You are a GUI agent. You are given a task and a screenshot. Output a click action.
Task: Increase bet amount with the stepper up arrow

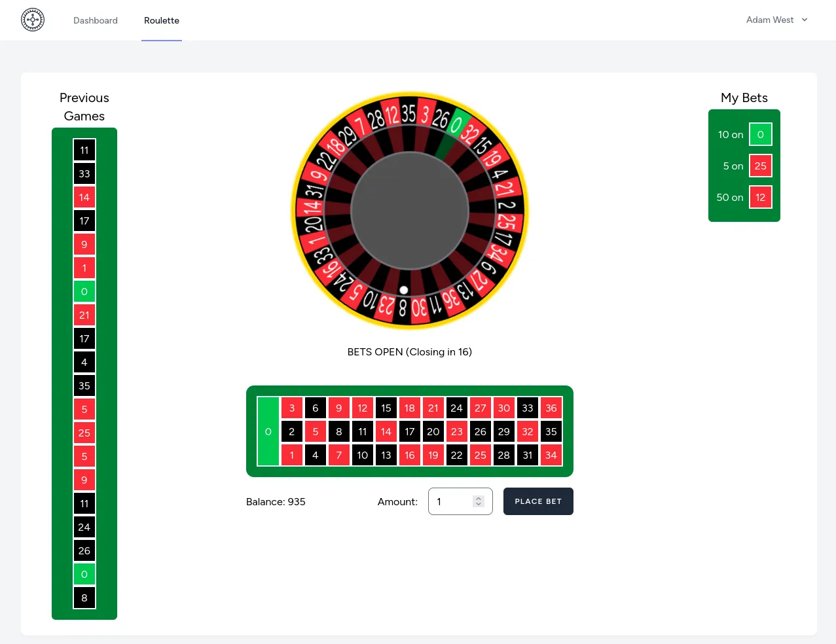[x=479, y=497]
